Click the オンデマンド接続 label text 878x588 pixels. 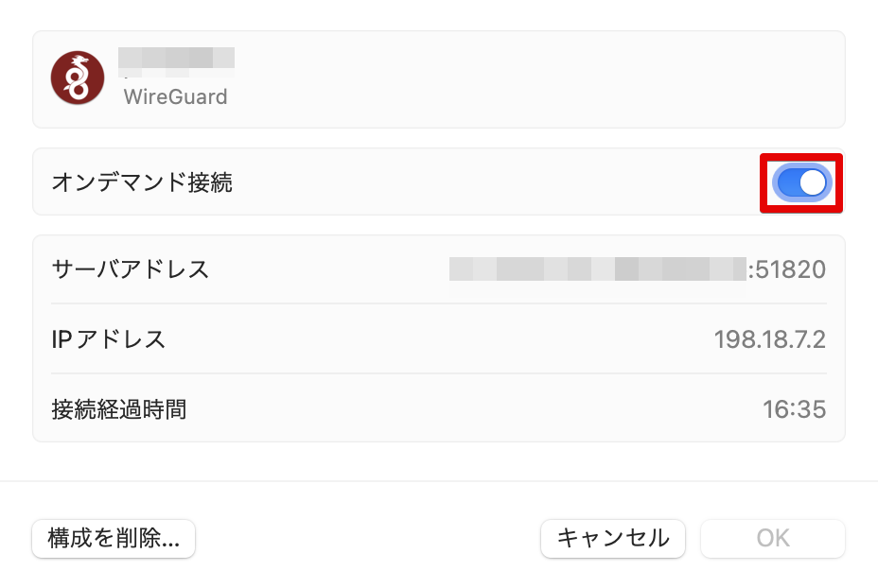point(142,182)
